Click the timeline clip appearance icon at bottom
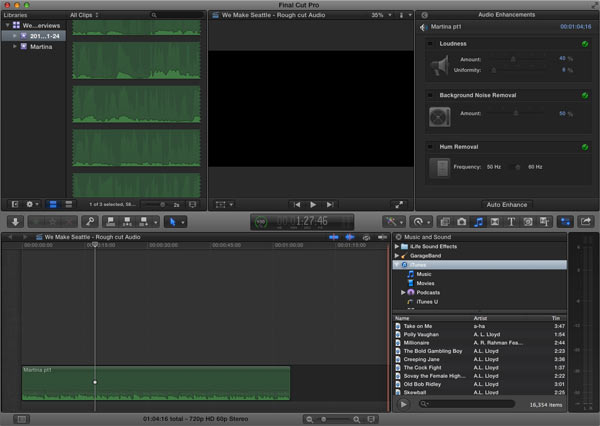The width and height of the screenshot is (600, 426). pos(371,419)
